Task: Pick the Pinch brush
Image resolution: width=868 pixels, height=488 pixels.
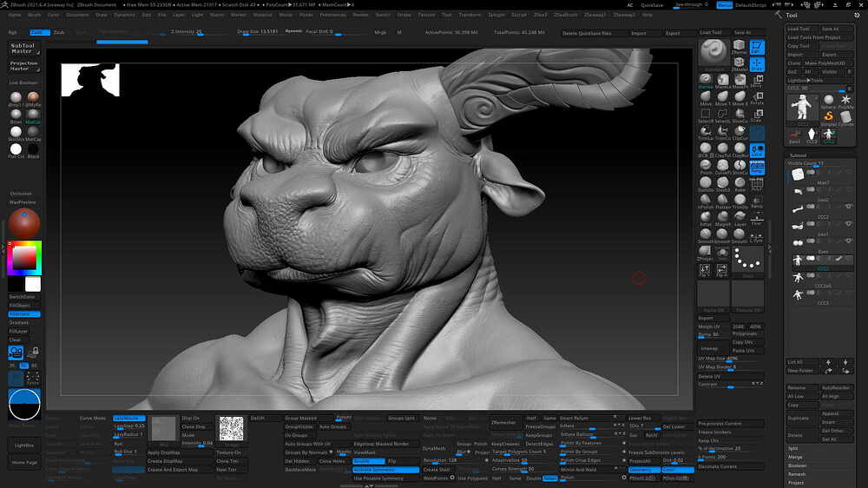Action: (705, 168)
